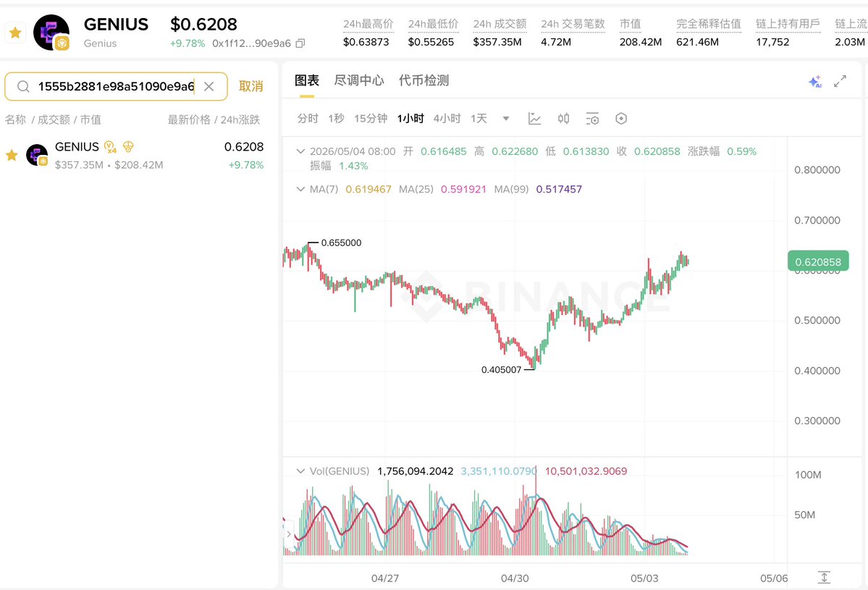868x590 pixels.
Task: Click the 04/30 date on time axis
Action: coord(515,578)
